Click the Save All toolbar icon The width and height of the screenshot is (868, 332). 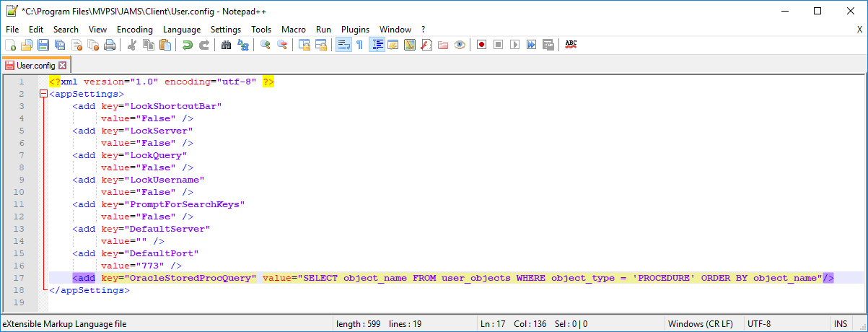point(60,45)
